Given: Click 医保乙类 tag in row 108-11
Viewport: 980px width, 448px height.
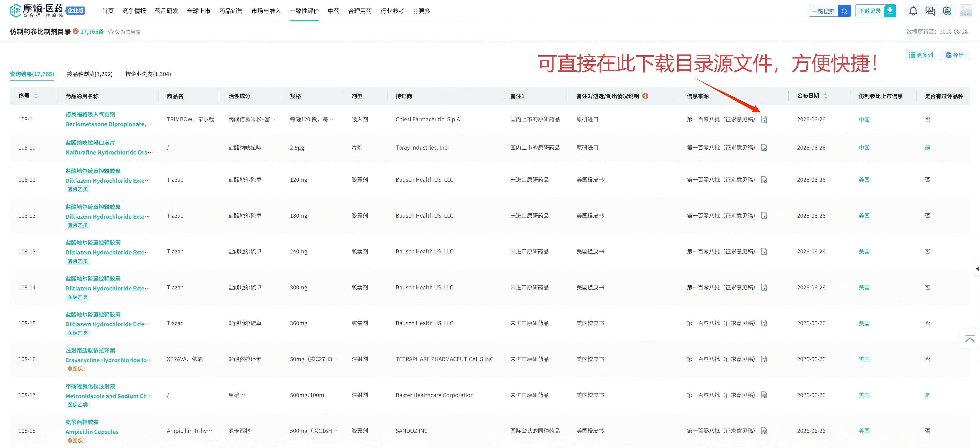Looking at the screenshot, I should tap(78, 189).
